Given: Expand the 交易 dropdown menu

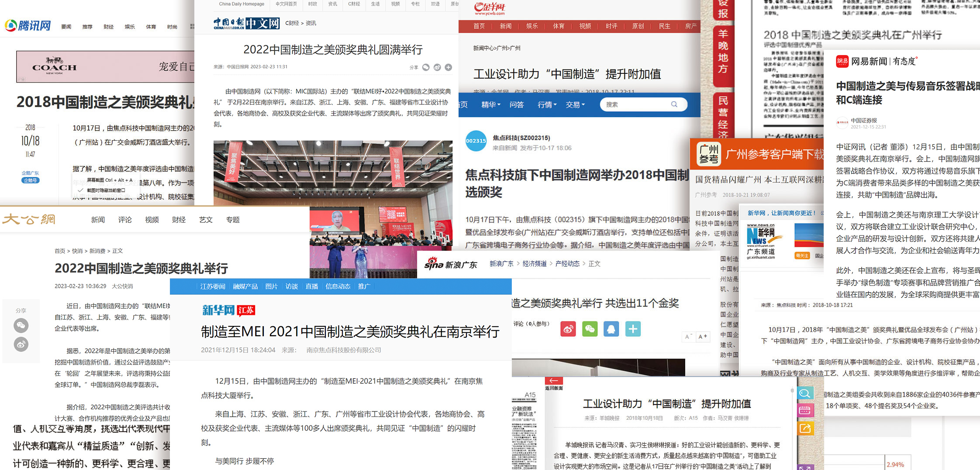Looking at the screenshot, I should click(575, 105).
